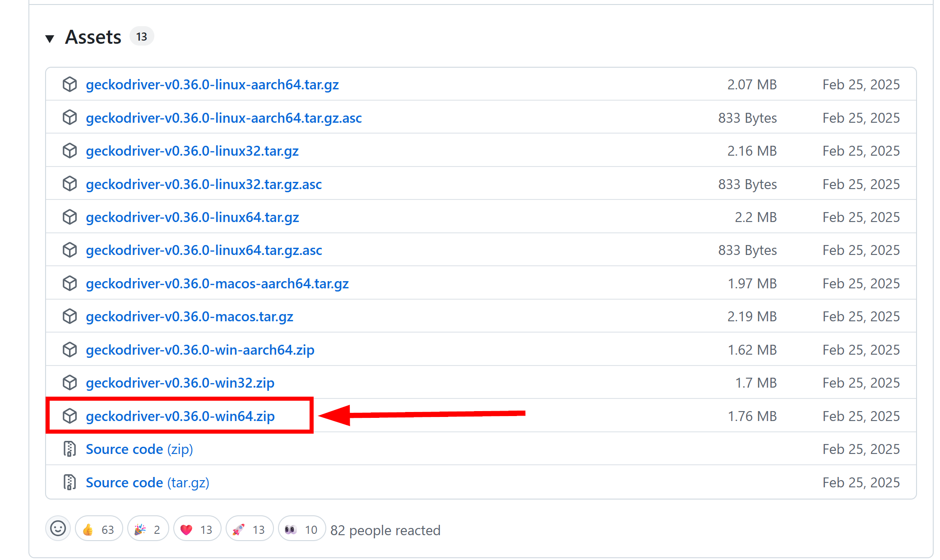940x560 pixels.
Task: Click zip file icon beside Source code (zip)
Action: point(69,449)
